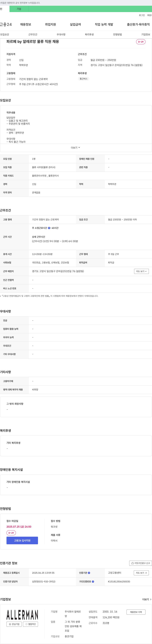Open the 채용정보 main menu
This screenshot has height=644, width=152.
tap(26, 24)
